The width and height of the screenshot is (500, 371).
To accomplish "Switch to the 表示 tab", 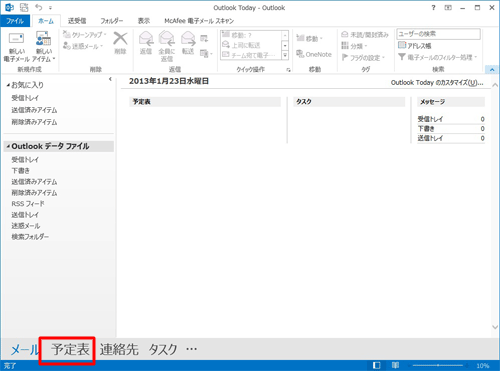I will pos(144,21).
